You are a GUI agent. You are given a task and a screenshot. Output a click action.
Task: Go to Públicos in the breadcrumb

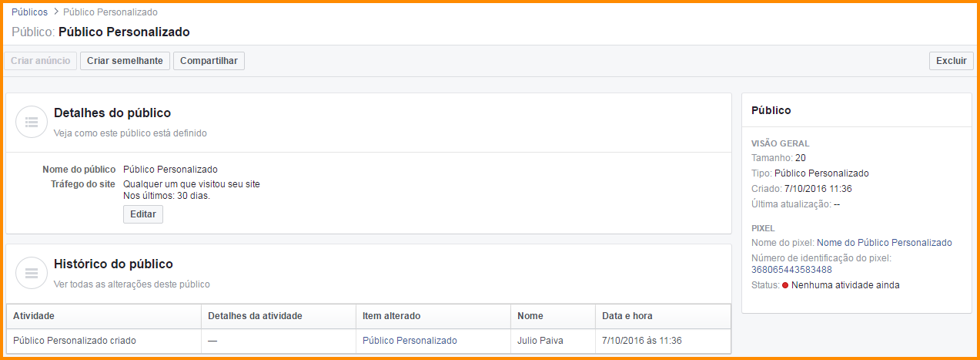point(29,12)
